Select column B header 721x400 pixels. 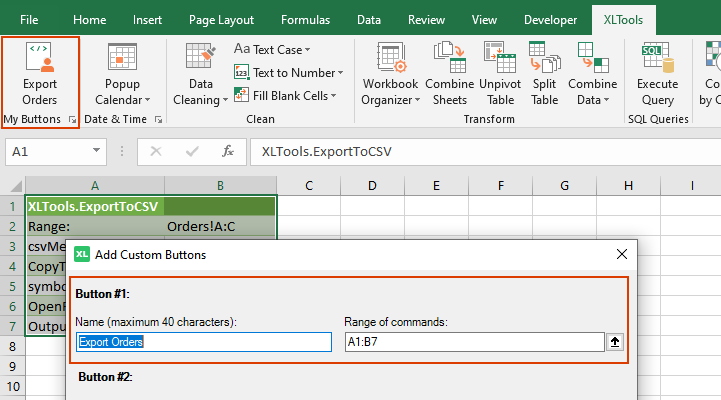tap(220, 186)
